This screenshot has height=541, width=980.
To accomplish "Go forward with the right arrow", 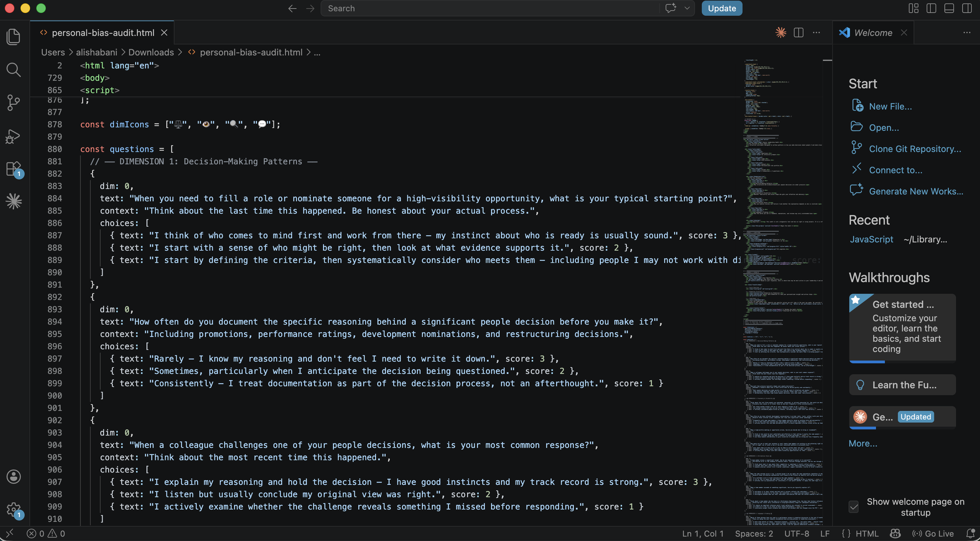I will tap(310, 8).
